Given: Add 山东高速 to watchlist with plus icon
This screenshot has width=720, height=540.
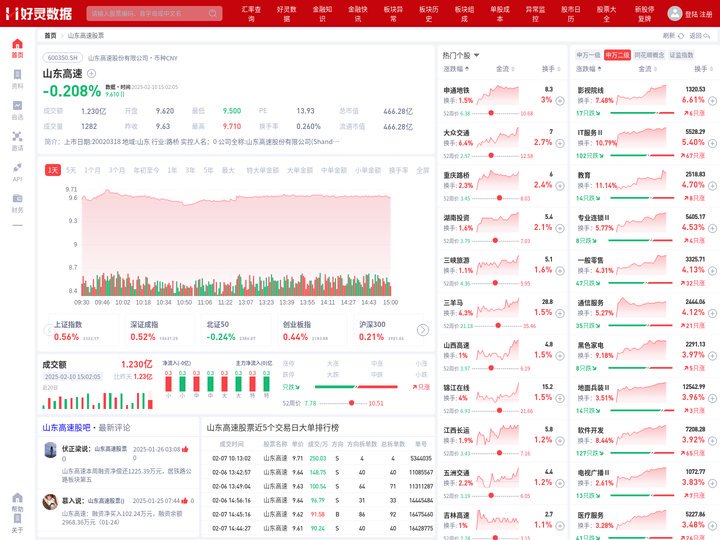Looking at the screenshot, I should tap(91, 73).
